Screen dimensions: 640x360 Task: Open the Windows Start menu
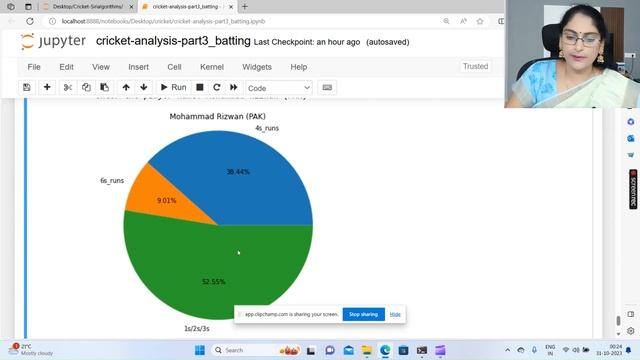[200, 350]
